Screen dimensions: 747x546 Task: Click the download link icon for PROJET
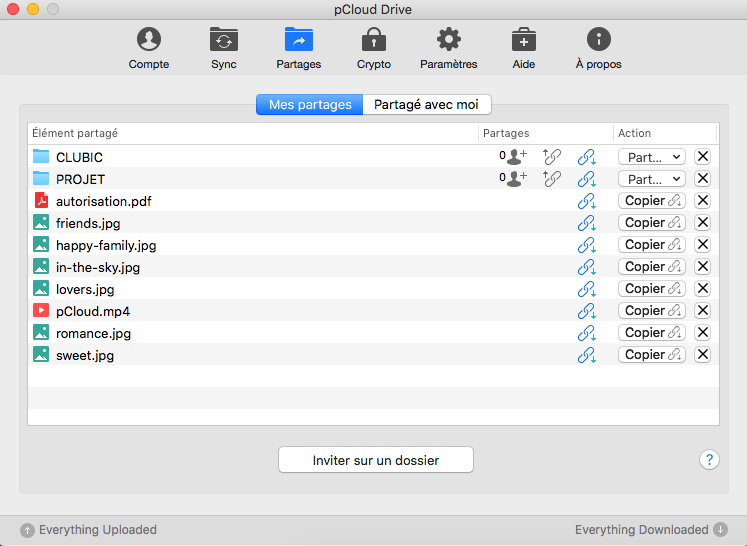(587, 179)
